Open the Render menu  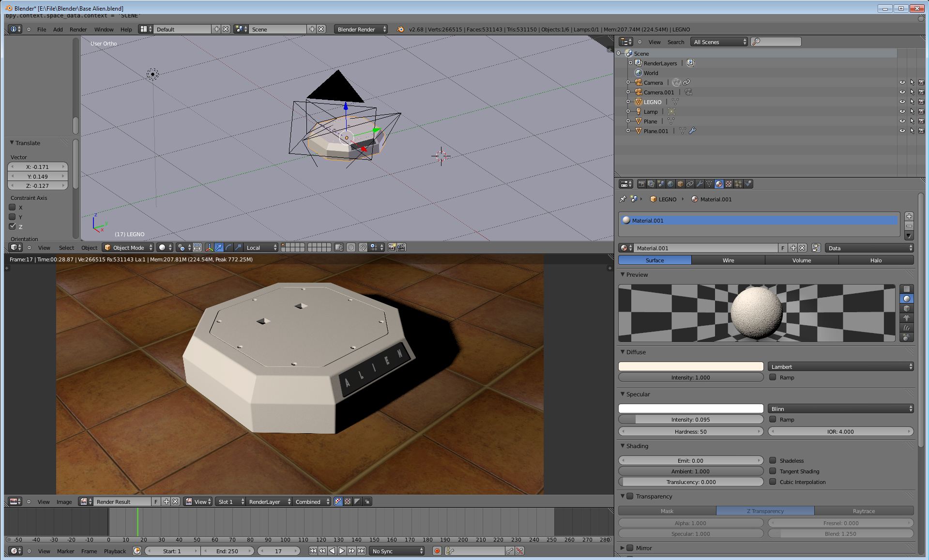(x=78, y=29)
